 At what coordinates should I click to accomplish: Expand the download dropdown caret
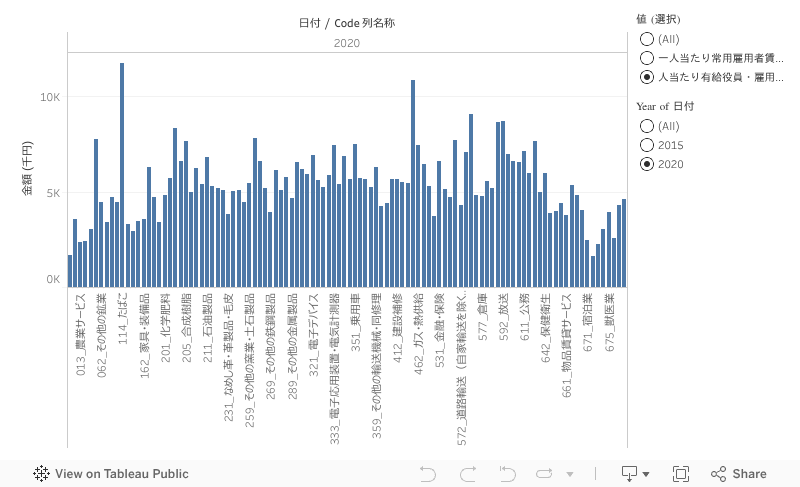click(x=646, y=474)
